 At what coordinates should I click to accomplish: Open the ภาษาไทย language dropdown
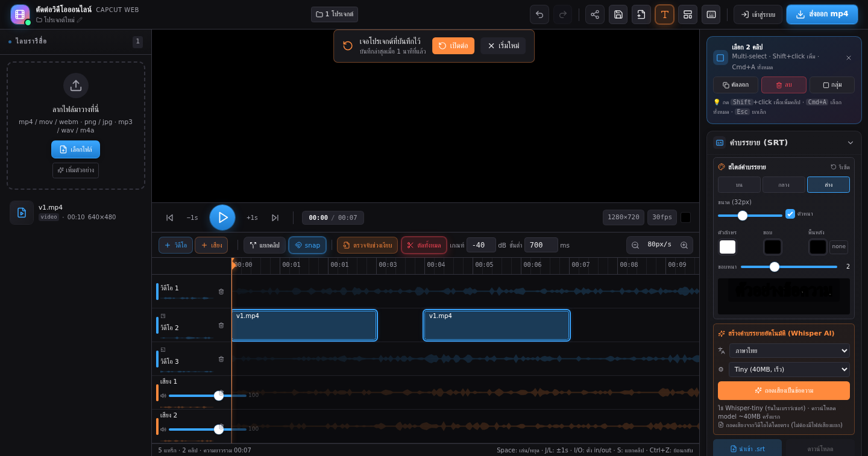point(789,351)
